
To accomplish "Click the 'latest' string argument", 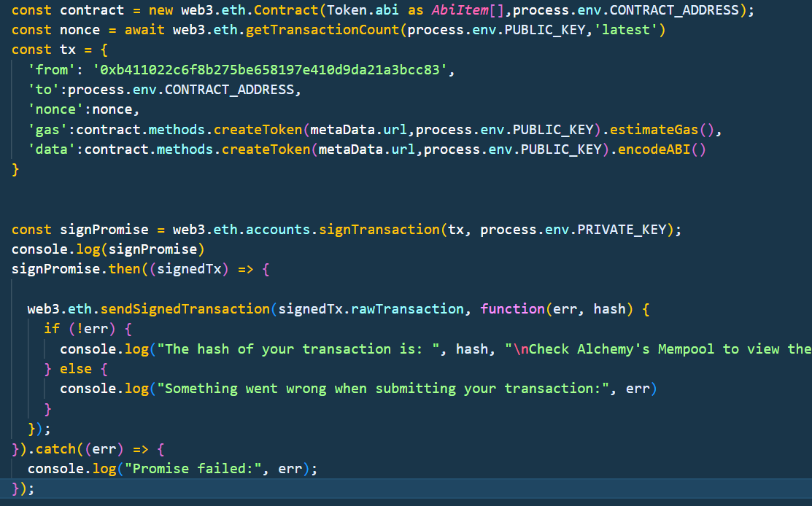I will [x=625, y=30].
